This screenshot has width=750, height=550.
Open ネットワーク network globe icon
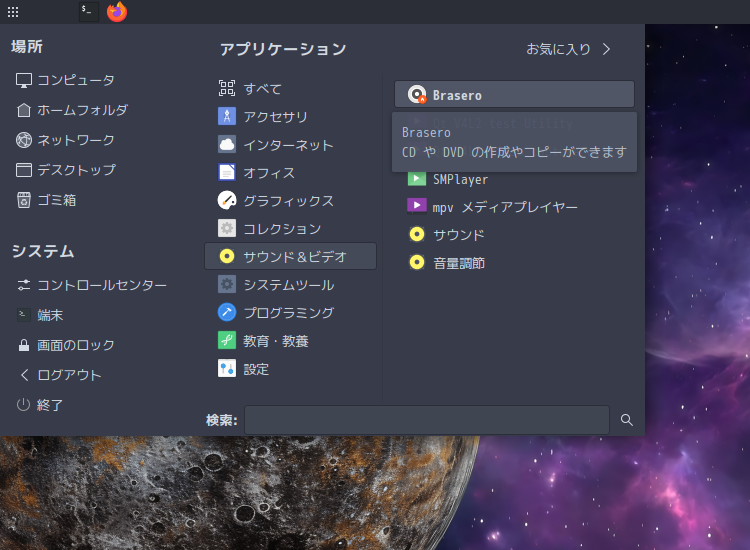[24, 140]
